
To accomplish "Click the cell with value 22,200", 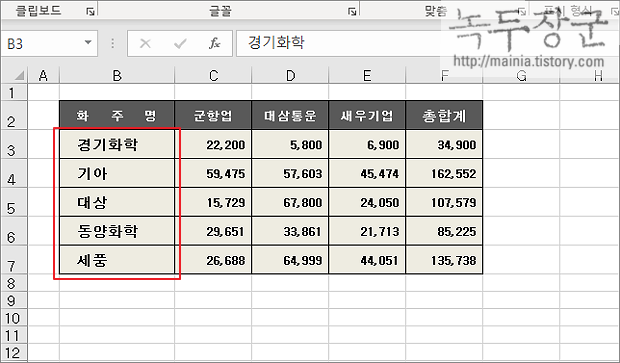I will 213,145.
